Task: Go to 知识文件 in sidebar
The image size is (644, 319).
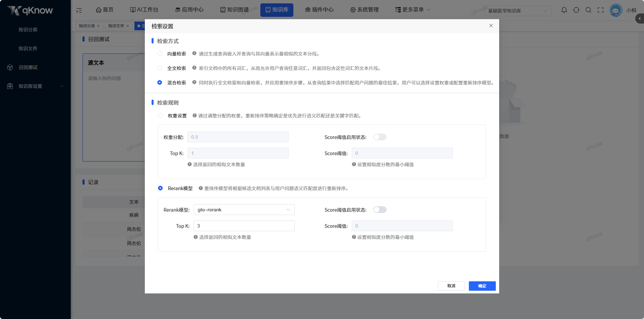Action: tap(28, 48)
